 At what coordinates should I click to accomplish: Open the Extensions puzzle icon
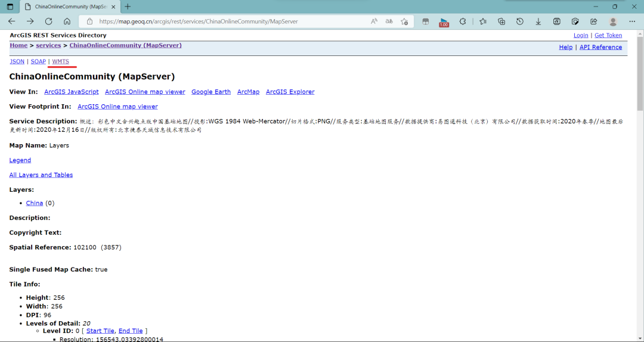coord(463,21)
